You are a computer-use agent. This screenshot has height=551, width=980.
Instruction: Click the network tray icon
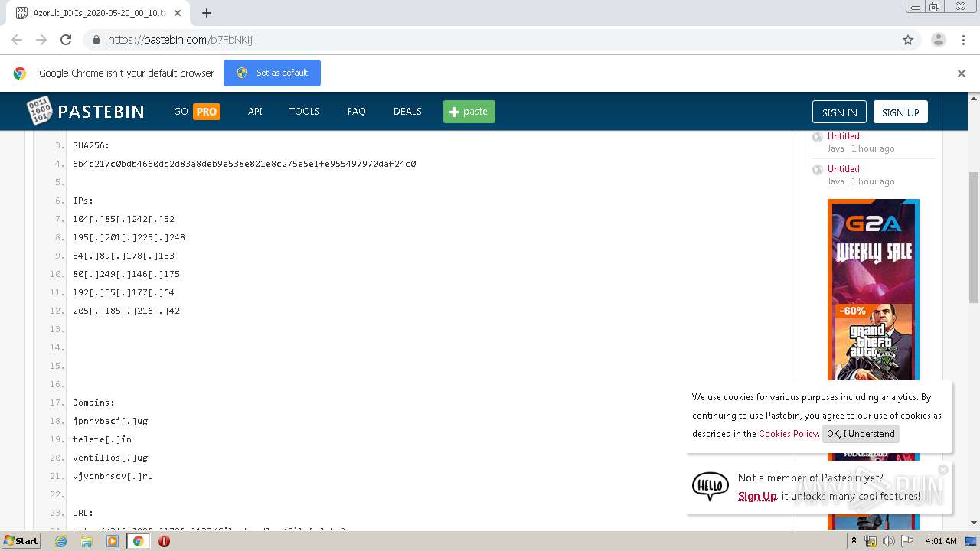[x=870, y=541]
